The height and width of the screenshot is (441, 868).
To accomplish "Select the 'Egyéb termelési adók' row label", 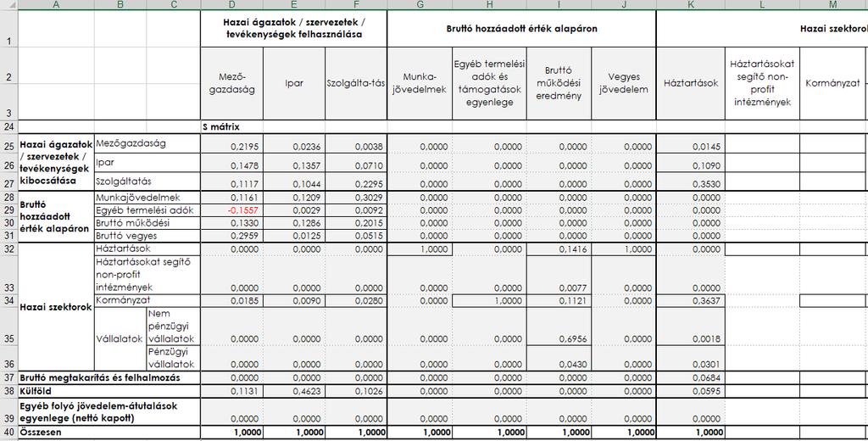I will pos(147,210).
